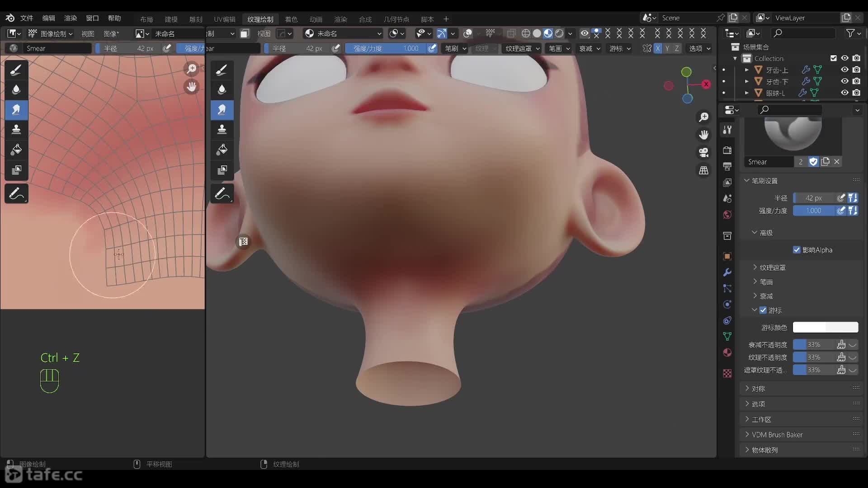Select the Mask tool in image editor toolbar
868x488 pixels.
16,170
